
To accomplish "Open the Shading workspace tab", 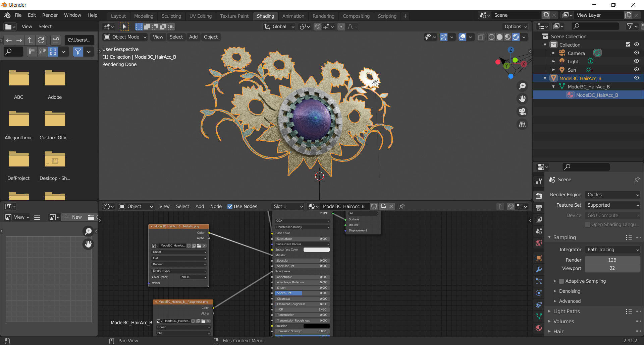I will pyautogui.click(x=265, y=16).
